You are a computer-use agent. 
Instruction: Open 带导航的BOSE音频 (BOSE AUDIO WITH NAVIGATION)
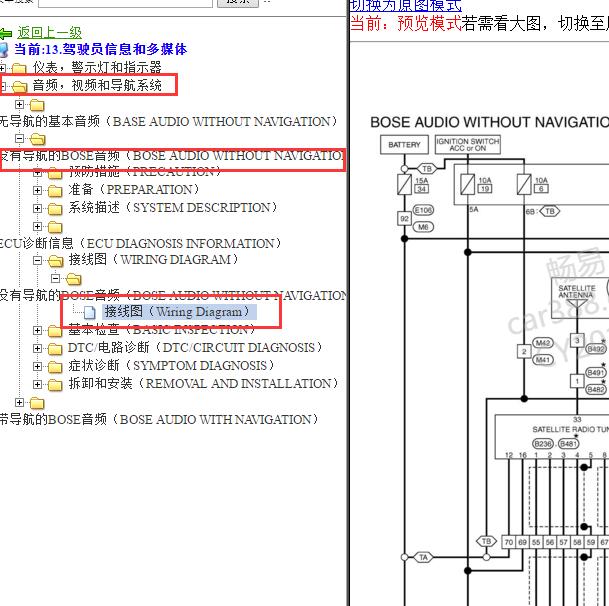[159, 420]
